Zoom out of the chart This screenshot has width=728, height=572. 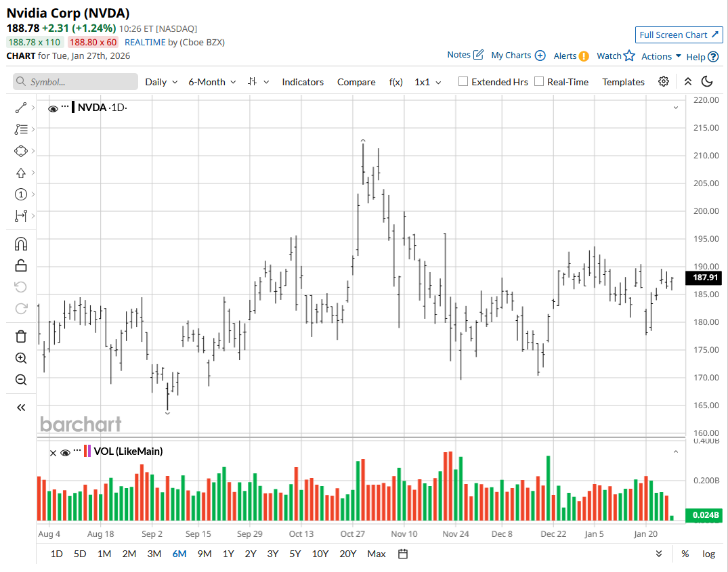point(21,380)
